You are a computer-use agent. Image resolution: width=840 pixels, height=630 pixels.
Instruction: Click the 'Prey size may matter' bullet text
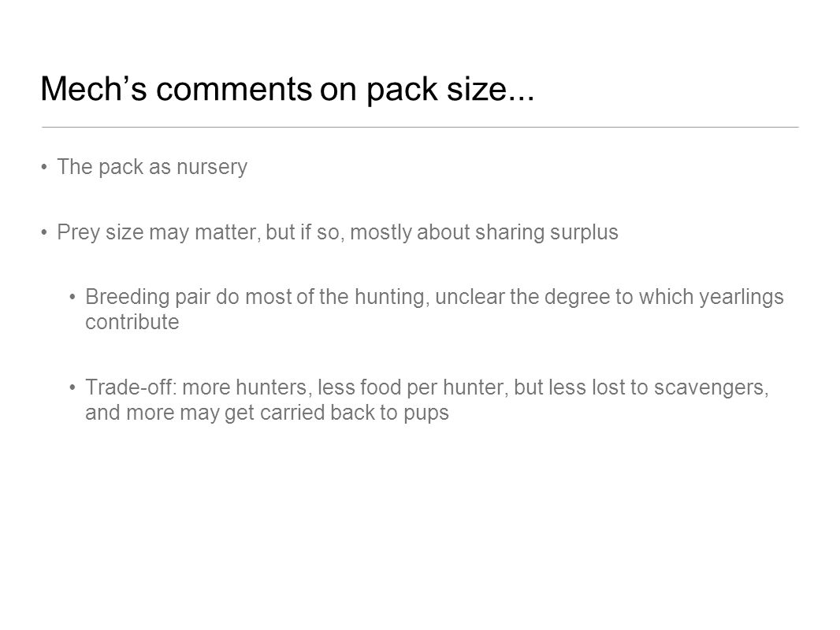(x=337, y=232)
